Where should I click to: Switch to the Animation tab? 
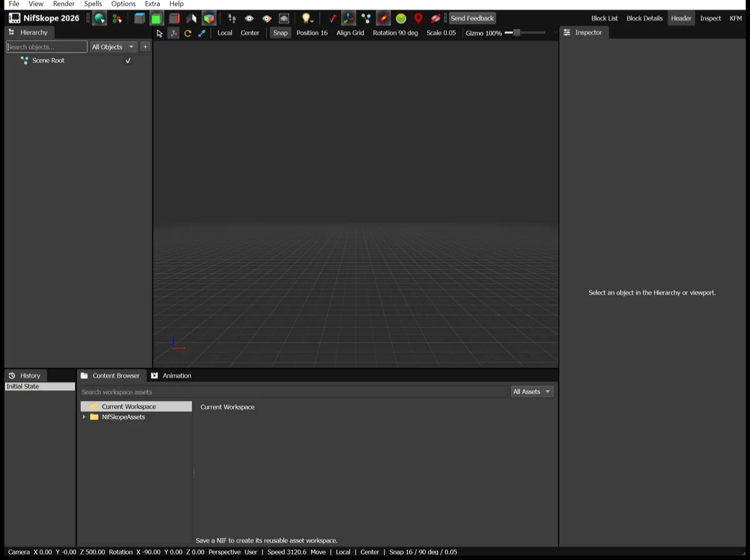[x=171, y=376]
